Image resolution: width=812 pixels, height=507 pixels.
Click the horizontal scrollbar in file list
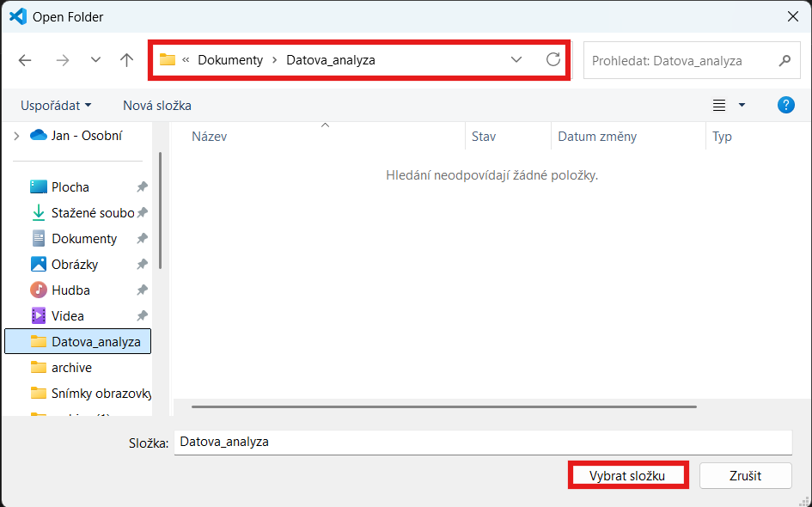tap(443, 407)
